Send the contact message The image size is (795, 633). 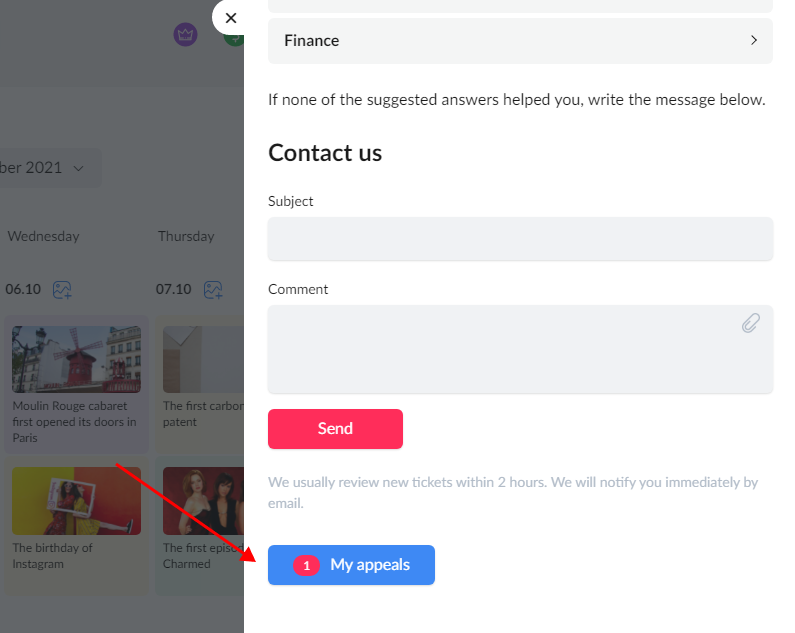coord(335,429)
